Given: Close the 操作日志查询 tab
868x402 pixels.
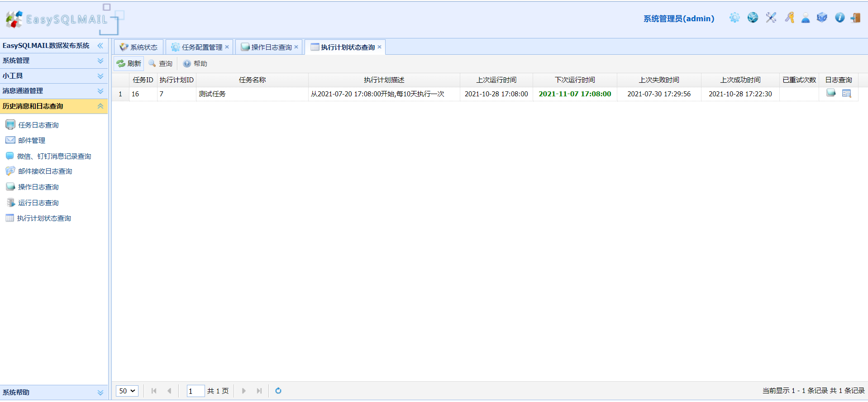Looking at the screenshot, I should click(296, 47).
